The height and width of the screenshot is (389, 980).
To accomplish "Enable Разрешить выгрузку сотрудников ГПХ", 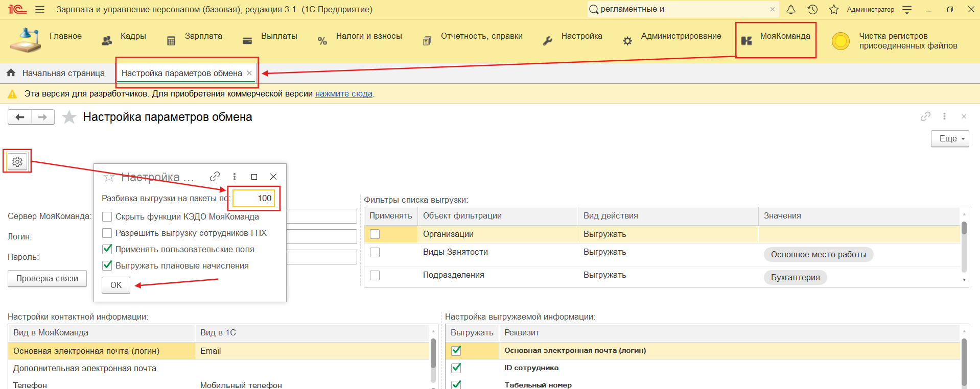I will pos(107,233).
